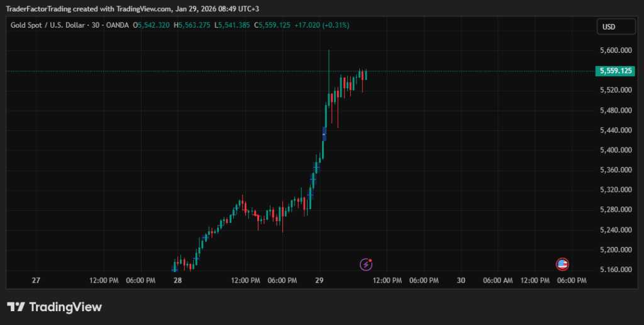Image resolution: width=644 pixels, height=325 pixels.
Task: Click the high value H5,563.275
Action: (x=192, y=25)
